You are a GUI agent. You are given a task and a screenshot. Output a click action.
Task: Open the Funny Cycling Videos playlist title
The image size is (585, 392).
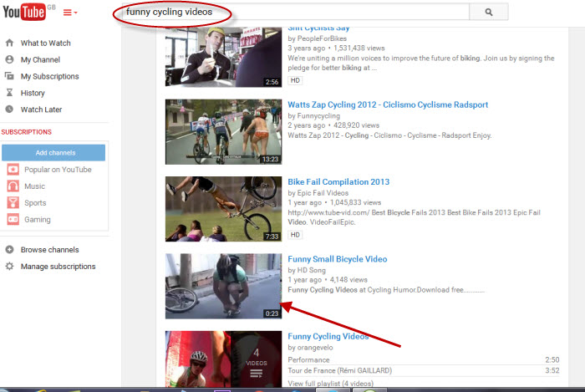(x=328, y=337)
